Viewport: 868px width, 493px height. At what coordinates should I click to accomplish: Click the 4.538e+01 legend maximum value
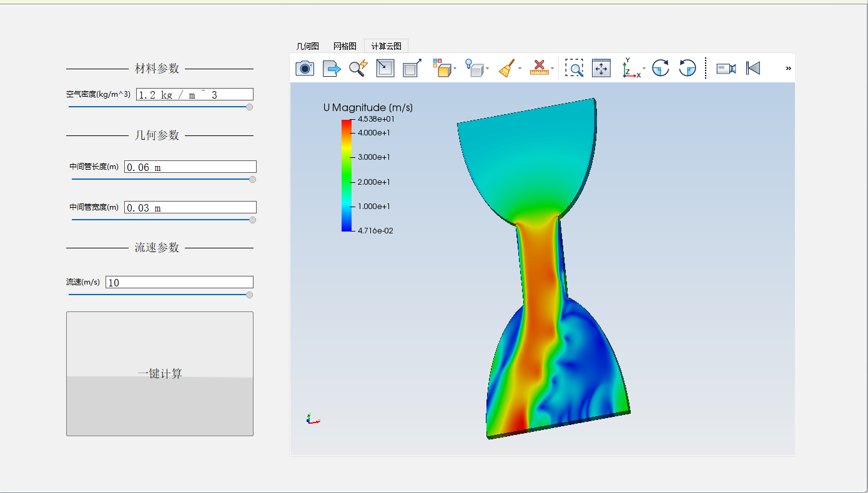point(375,119)
